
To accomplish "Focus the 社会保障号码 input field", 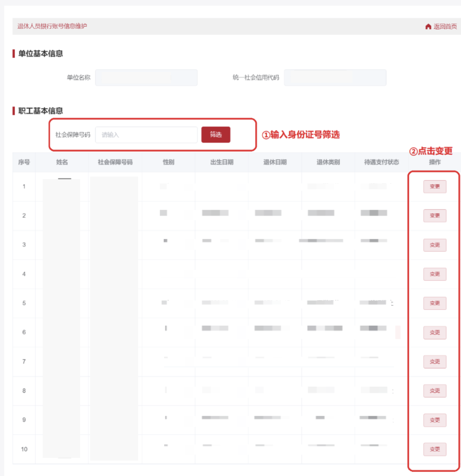I will tap(146, 135).
